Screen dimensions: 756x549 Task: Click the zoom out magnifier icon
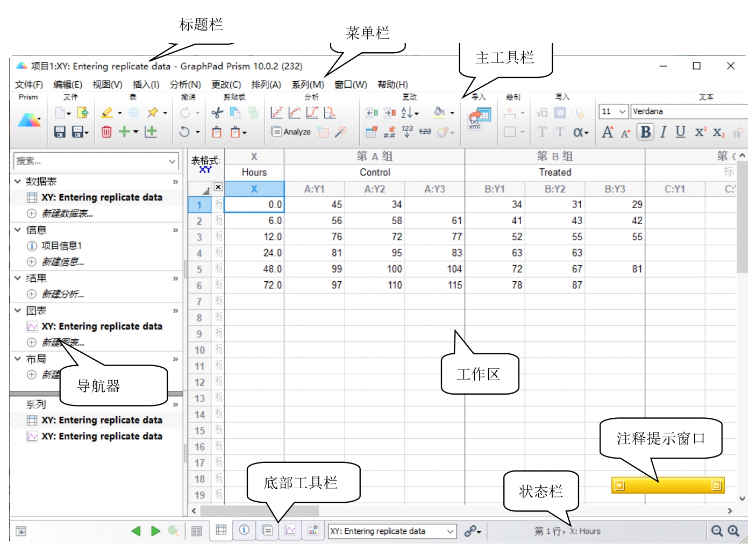[717, 531]
